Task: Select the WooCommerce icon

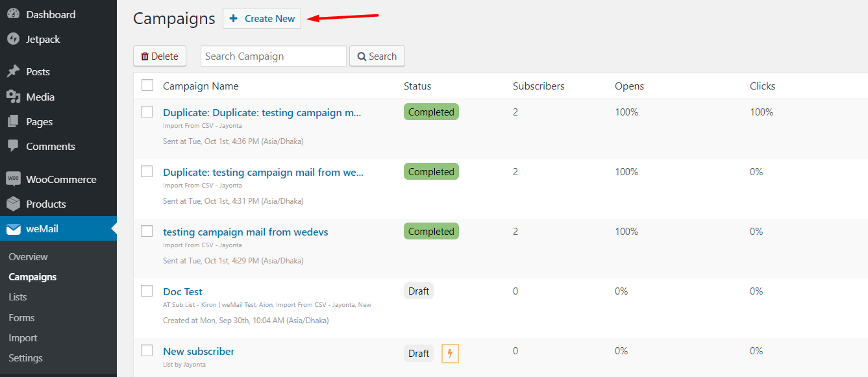Action: pyautogui.click(x=14, y=178)
